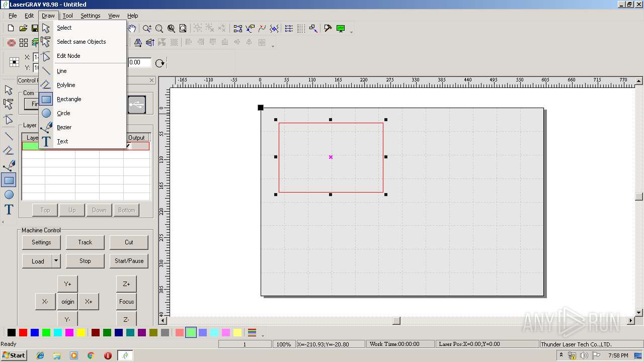Click the vertical mirror icon

click(x=150, y=43)
